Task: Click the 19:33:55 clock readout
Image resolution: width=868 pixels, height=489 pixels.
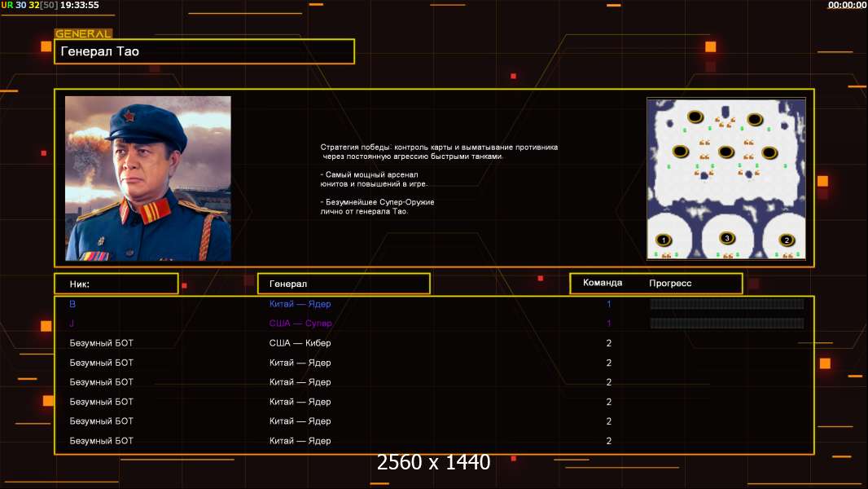Action: 80,5
